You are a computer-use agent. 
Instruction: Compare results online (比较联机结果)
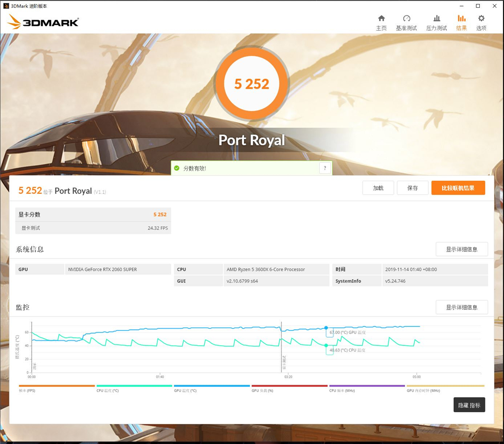coord(458,188)
